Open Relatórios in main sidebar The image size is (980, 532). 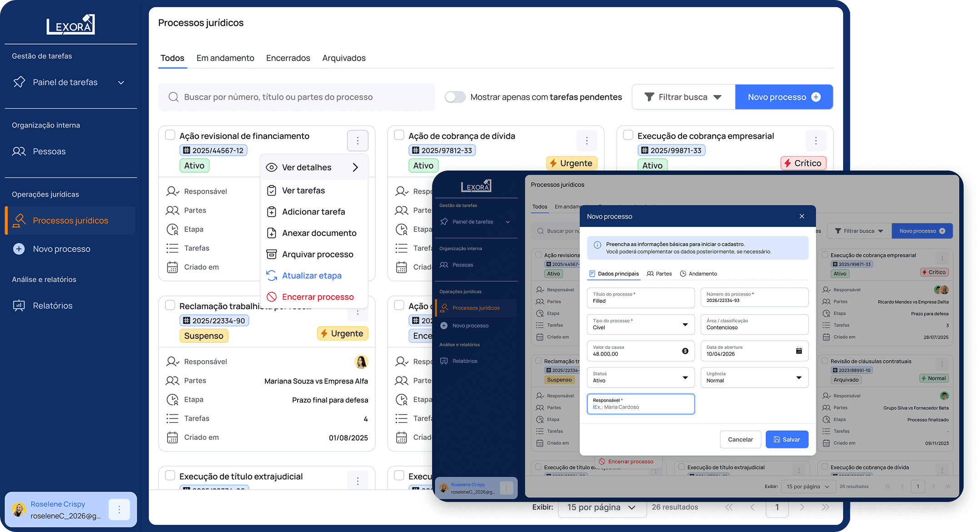[42, 306]
